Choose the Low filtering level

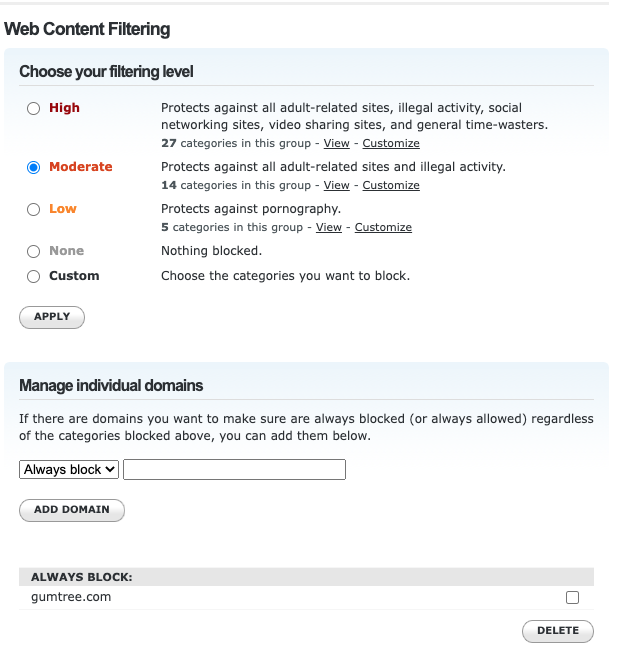coord(34,209)
